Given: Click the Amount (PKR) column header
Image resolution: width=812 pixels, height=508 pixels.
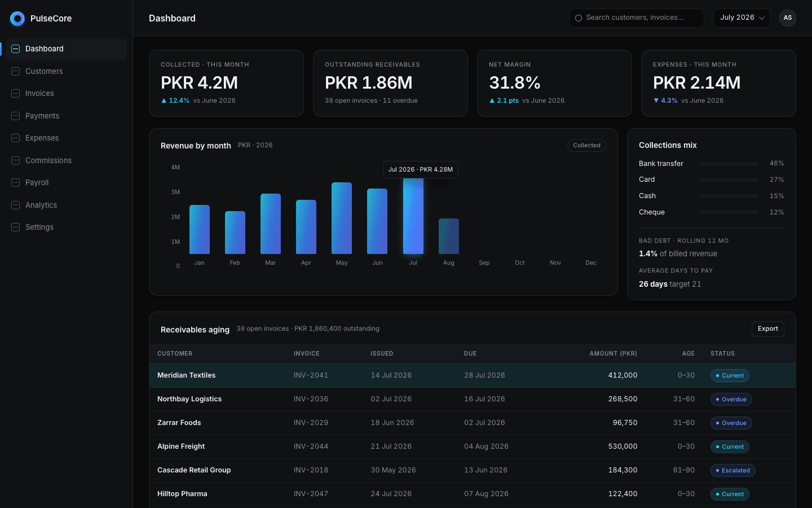Looking at the screenshot, I should tap(614, 354).
